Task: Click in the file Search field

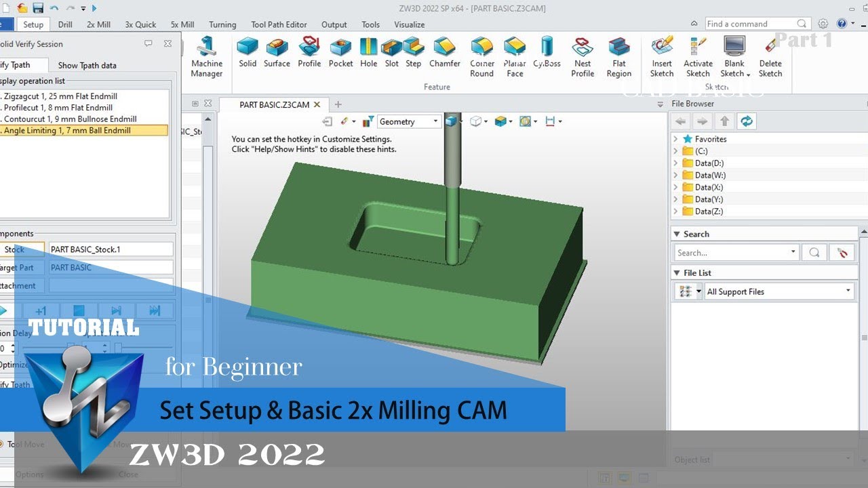Action: [736, 253]
